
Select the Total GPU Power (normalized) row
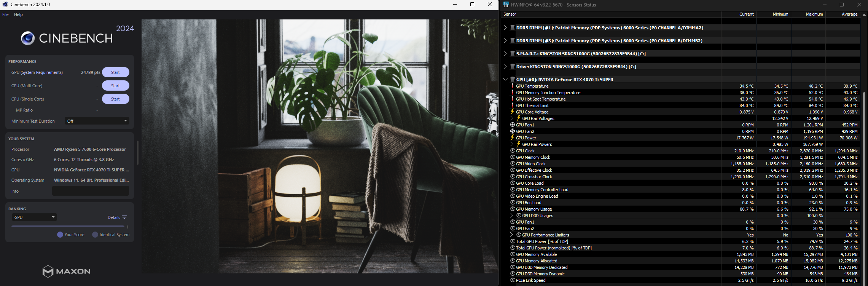click(680, 248)
